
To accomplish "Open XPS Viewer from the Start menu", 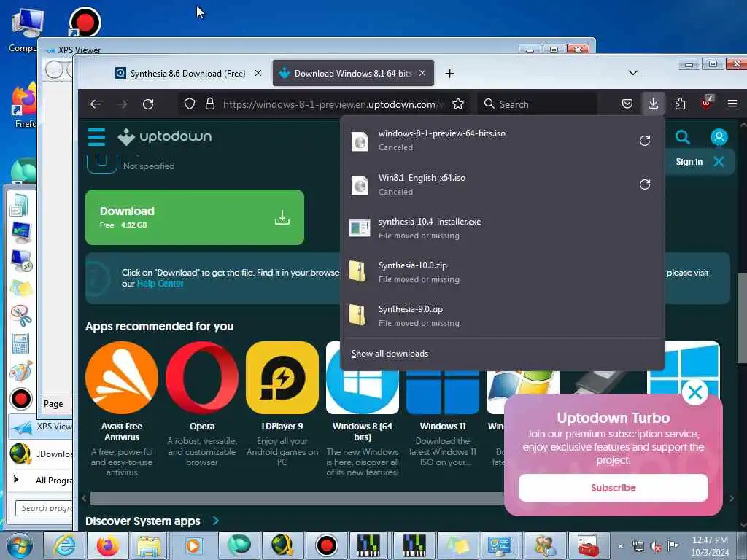I will coord(41,426).
